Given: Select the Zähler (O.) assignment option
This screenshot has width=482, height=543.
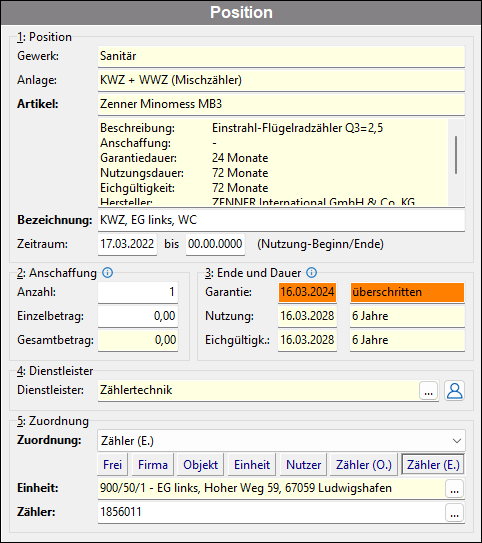Looking at the screenshot, I should pyautogui.click(x=364, y=464).
